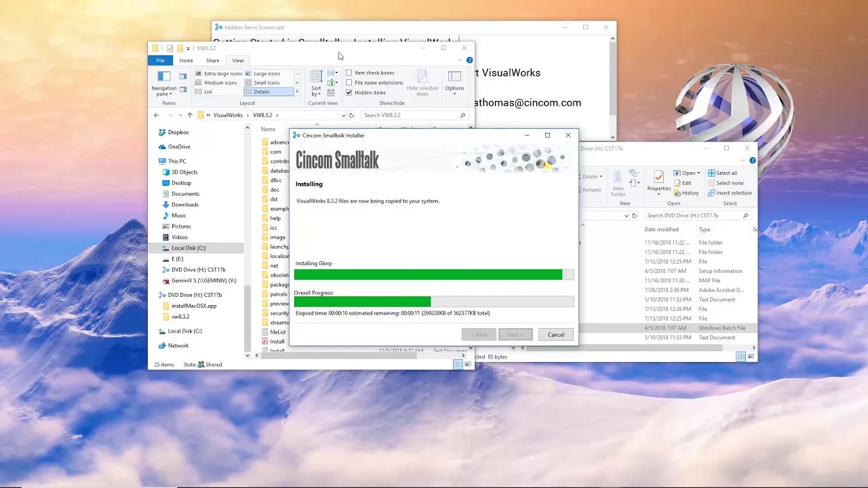Switch to the Share ribbon tab
The image size is (868, 488).
click(212, 60)
